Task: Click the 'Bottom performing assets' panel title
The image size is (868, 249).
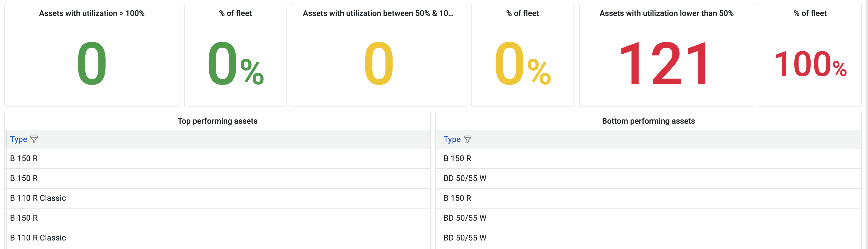Action: pos(648,121)
